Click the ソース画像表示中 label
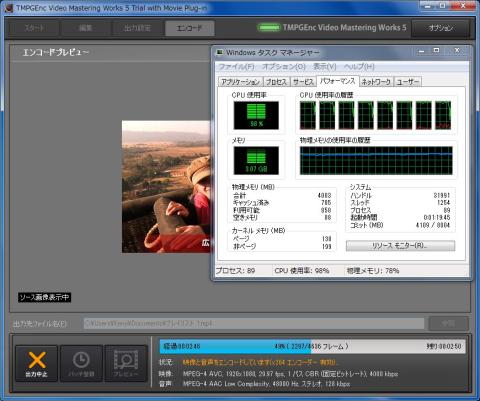The width and height of the screenshot is (480, 401). (x=44, y=297)
